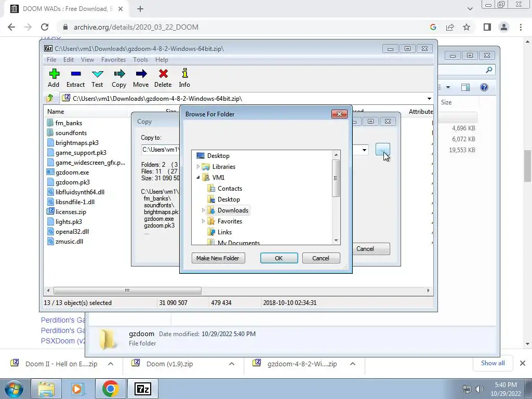Go up one level with the folder-up icon
The height and width of the screenshot is (399, 532).
50,98
